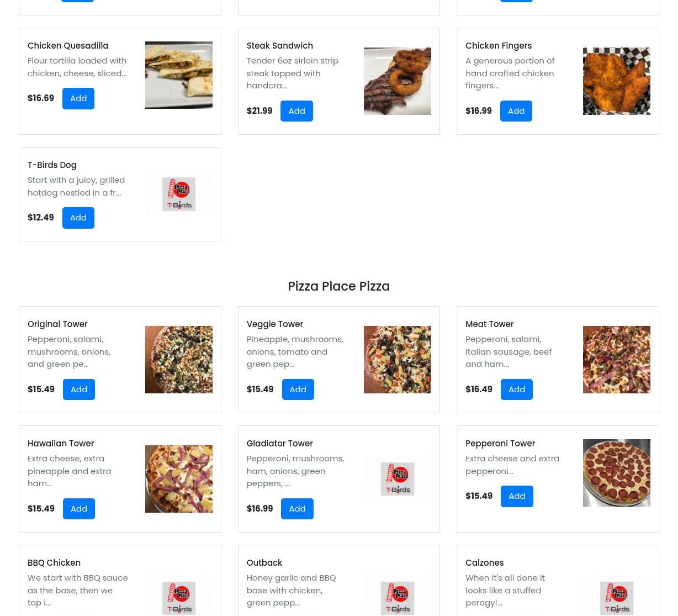678x616 pixels.
Task: Add Gladiator Tower pizza to the order
Action: click(297, 509)
